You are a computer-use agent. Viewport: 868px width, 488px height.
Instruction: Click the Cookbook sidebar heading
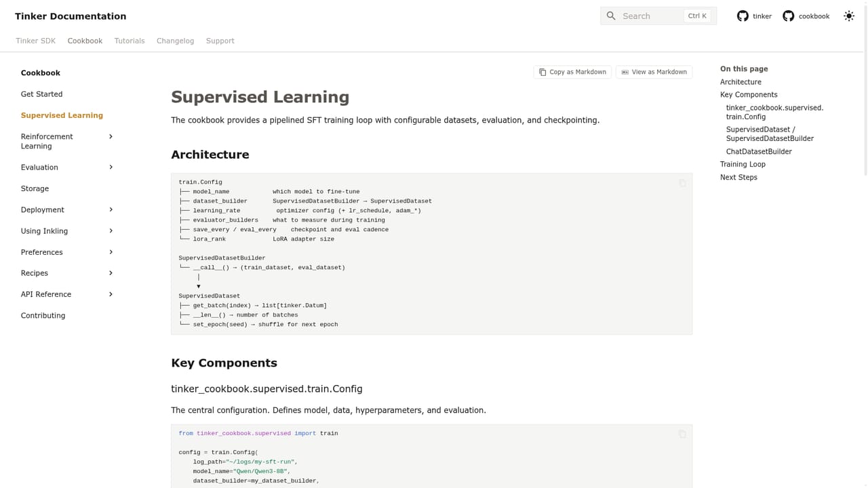click(41, 73)
